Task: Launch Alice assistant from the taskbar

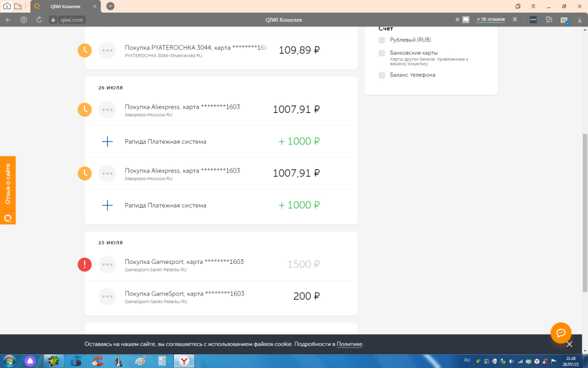Action: (x=30, y=361)
